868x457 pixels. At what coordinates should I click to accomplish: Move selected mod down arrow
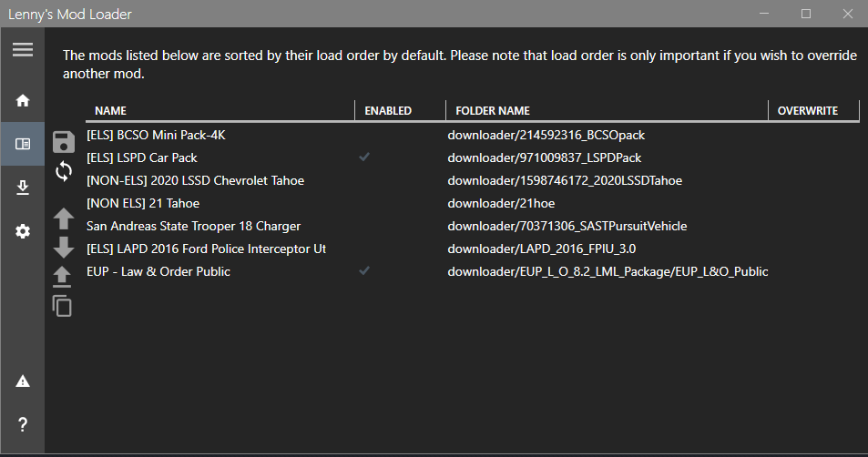click(64, 247)
